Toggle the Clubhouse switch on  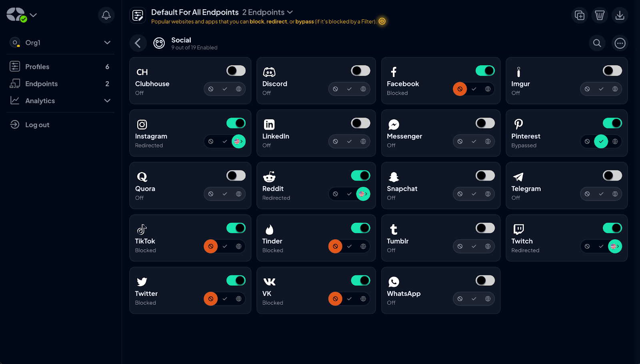[236, 71]
